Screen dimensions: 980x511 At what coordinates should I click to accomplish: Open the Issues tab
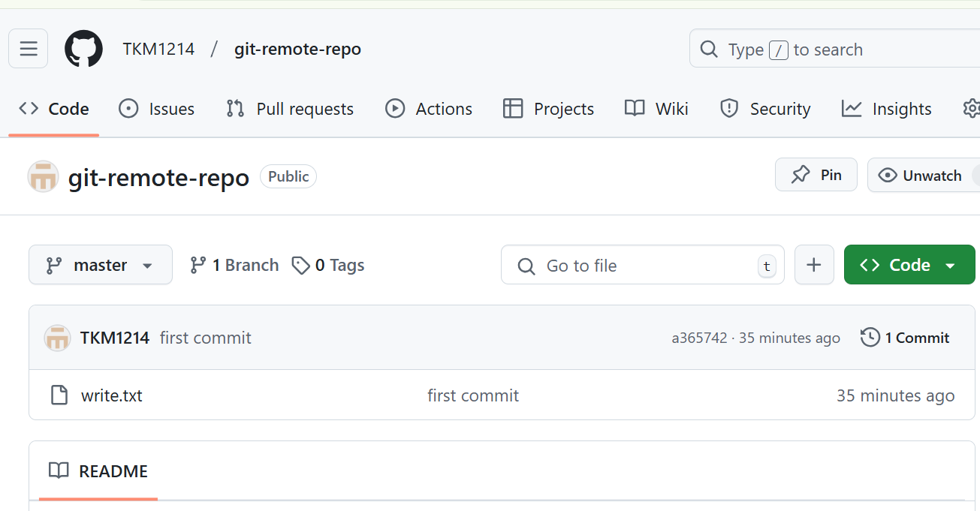pos(156,109)
